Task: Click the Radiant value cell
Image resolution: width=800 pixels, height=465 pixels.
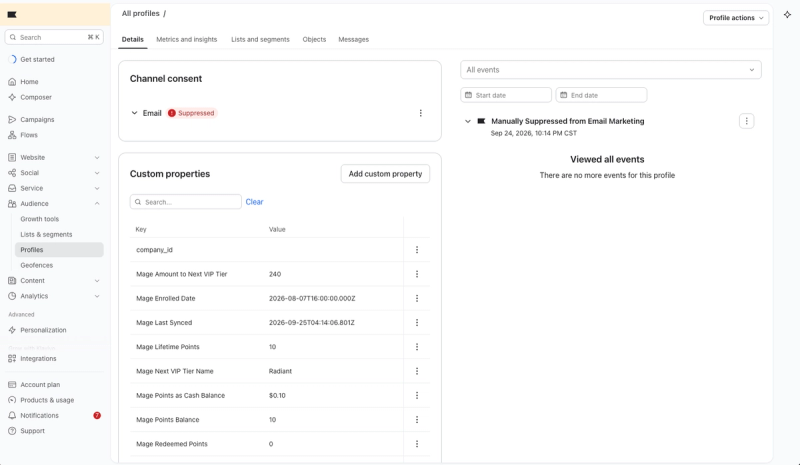Action: pos(280,371)
